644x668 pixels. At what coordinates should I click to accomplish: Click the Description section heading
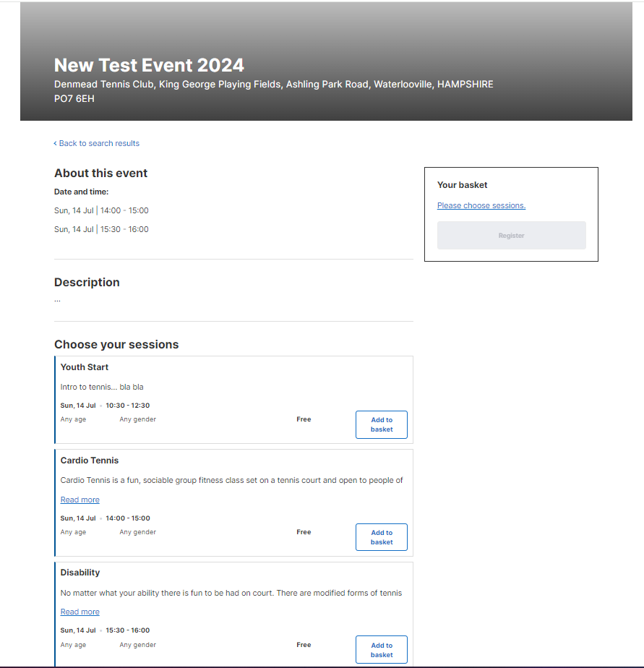click(87, 282)
